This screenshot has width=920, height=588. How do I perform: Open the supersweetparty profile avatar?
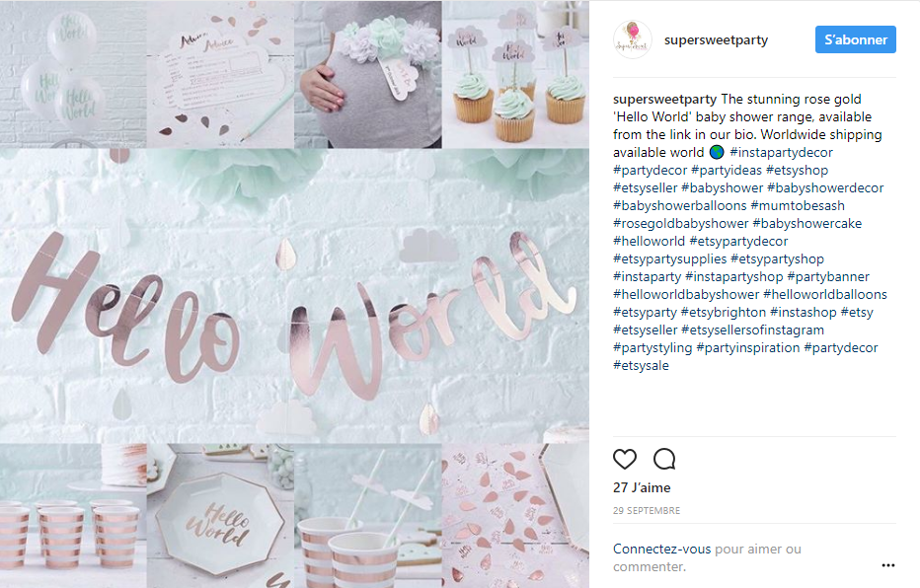click(633, 39)
